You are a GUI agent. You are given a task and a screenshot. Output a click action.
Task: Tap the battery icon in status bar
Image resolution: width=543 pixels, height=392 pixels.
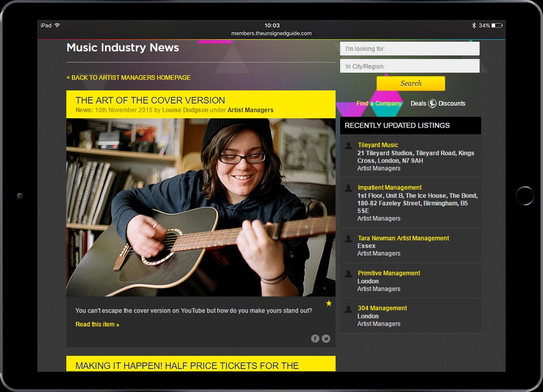coord(497,25)
